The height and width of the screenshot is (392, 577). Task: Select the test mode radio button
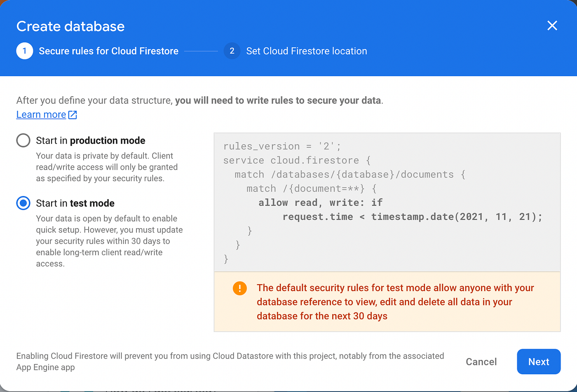coord(23,203)
